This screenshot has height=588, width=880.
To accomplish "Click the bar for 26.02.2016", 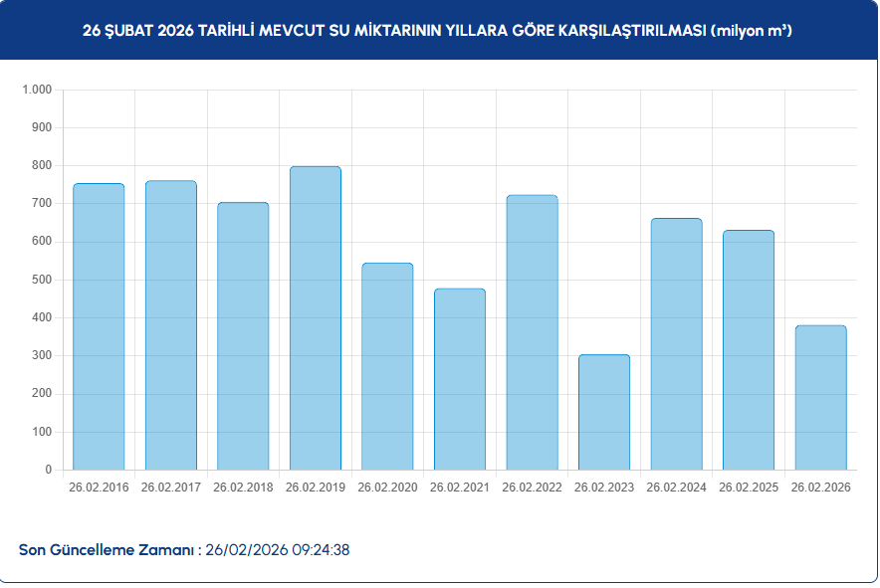I will tap(99, 326).
